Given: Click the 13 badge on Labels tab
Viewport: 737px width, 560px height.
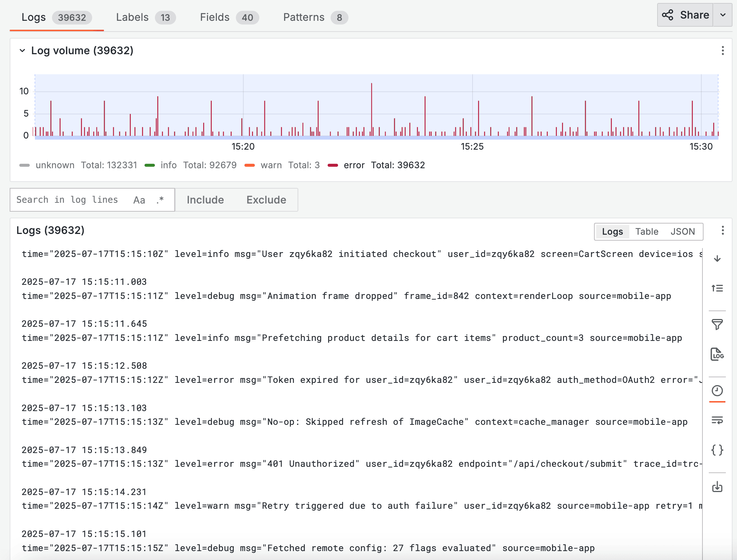Looking at the screenshot, I should click(x=165, y=17).
